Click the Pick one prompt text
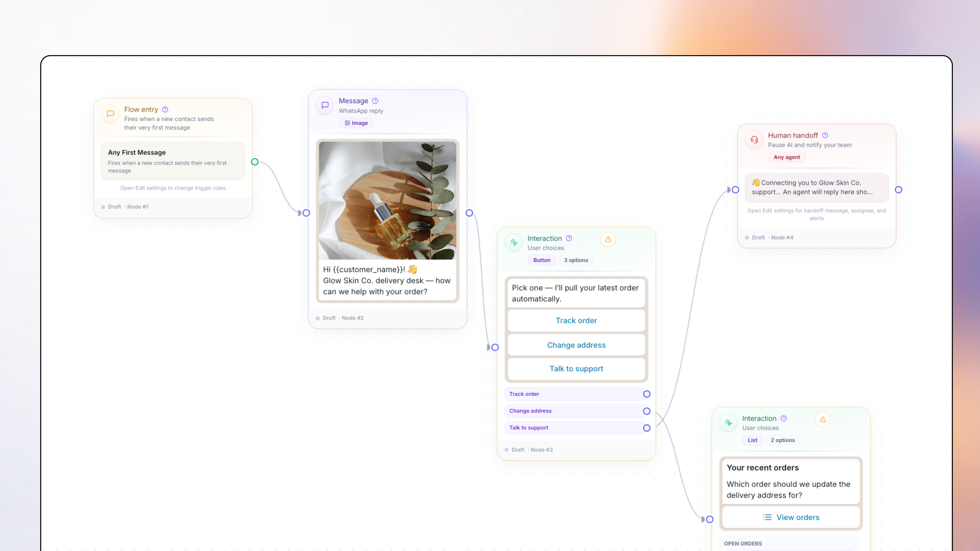The image size is (980, 551). tap(575, 293)
